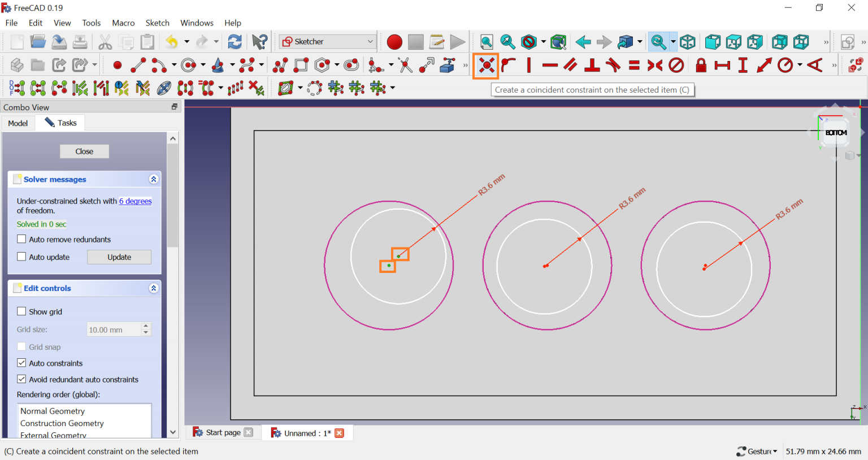868x460 pixels.
Task: Collapse the Edit controls section
Action: (x=153, y=288)
